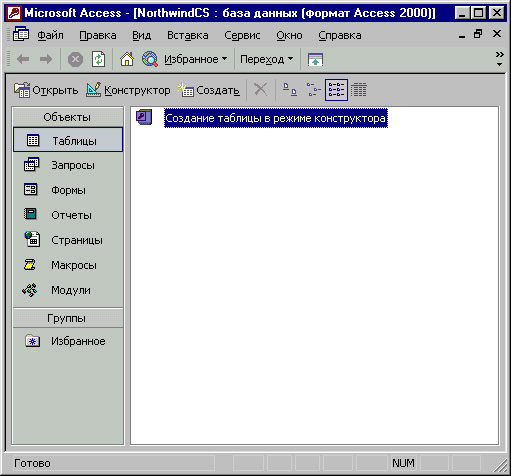This screenshot has width=511, height=476.
Task: Click the Группы header bar
Action: tap(68, 318)
